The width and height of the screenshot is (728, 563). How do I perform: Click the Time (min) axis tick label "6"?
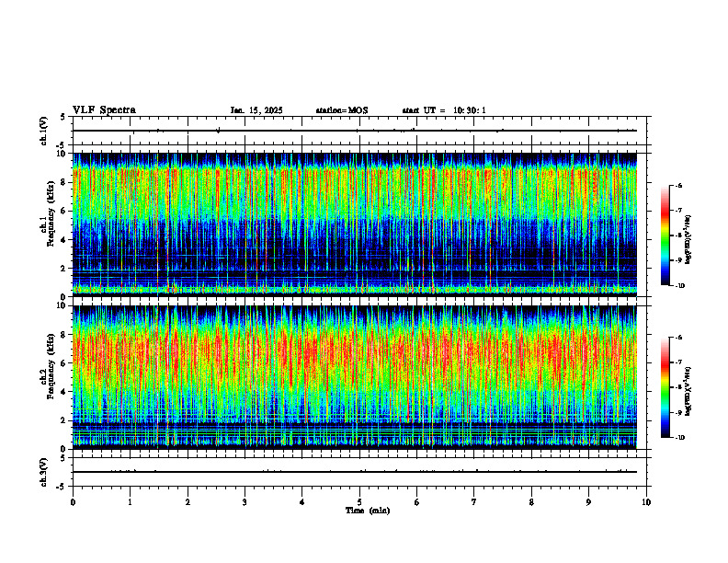click(417, 502)
